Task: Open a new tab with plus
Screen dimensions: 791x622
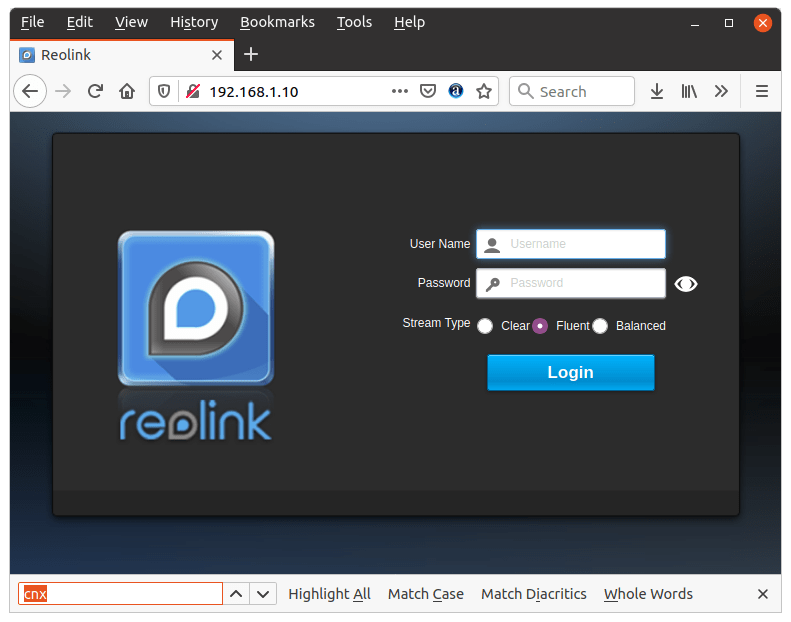Action: pos(251,54)
